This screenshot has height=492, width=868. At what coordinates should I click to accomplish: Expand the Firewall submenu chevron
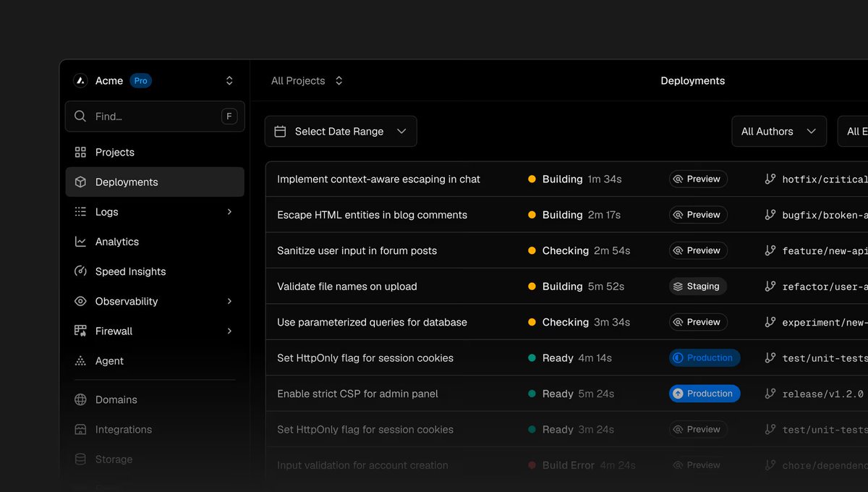tap(230, 331)
